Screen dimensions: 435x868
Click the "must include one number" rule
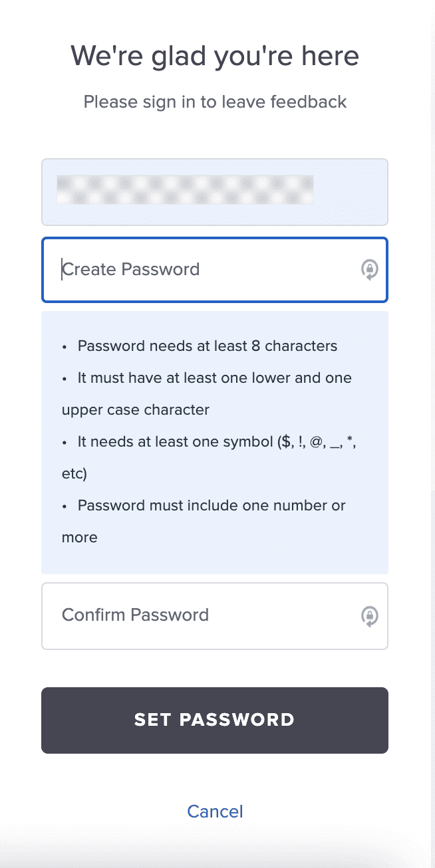(x=212, y=505)
